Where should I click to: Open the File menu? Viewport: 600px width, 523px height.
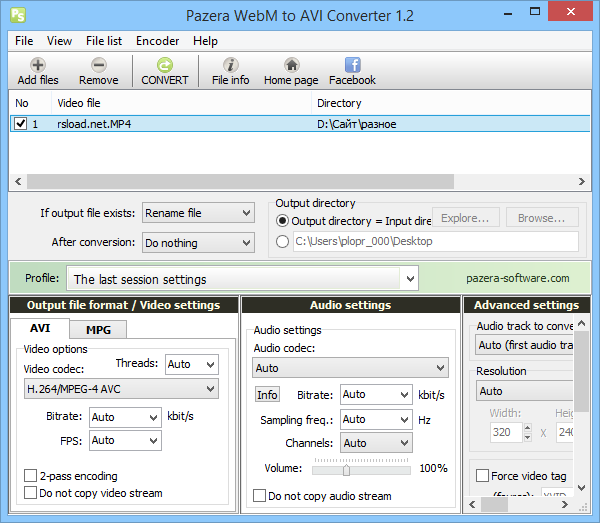pyautogui.click(x=24, y=41)
